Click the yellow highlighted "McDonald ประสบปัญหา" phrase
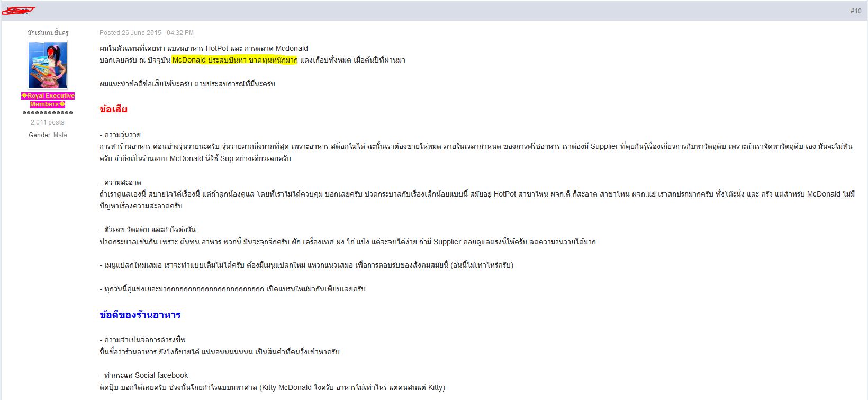 click(x=235, y=60)
